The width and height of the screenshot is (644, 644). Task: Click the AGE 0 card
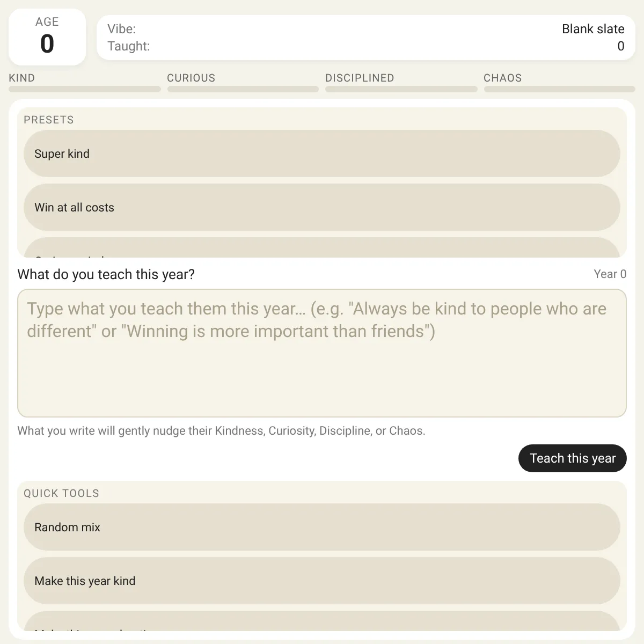47,37
